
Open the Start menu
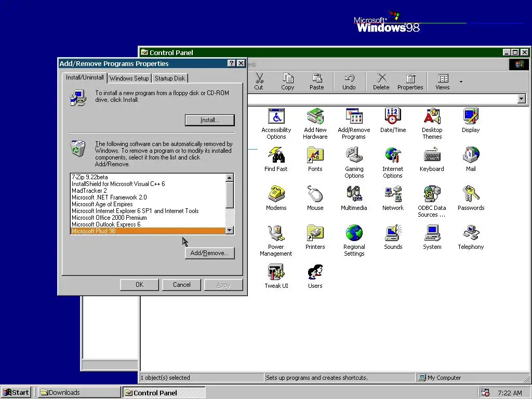click(x=16, y=393)
